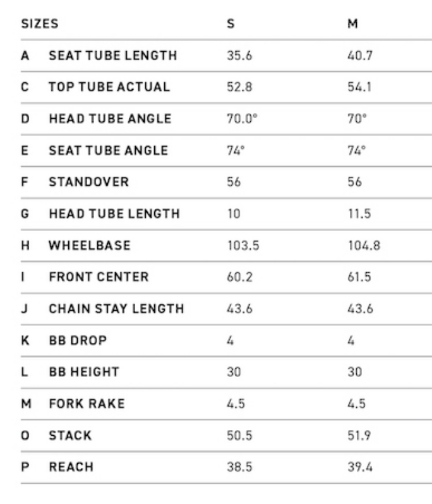Select the REACH row label
432x504 pixels.
point(71,467)
